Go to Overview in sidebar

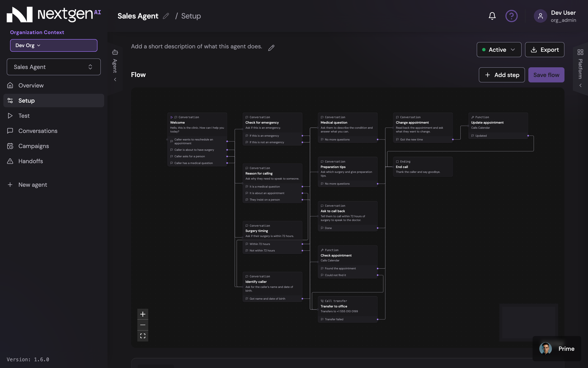(x=54, y=85)
